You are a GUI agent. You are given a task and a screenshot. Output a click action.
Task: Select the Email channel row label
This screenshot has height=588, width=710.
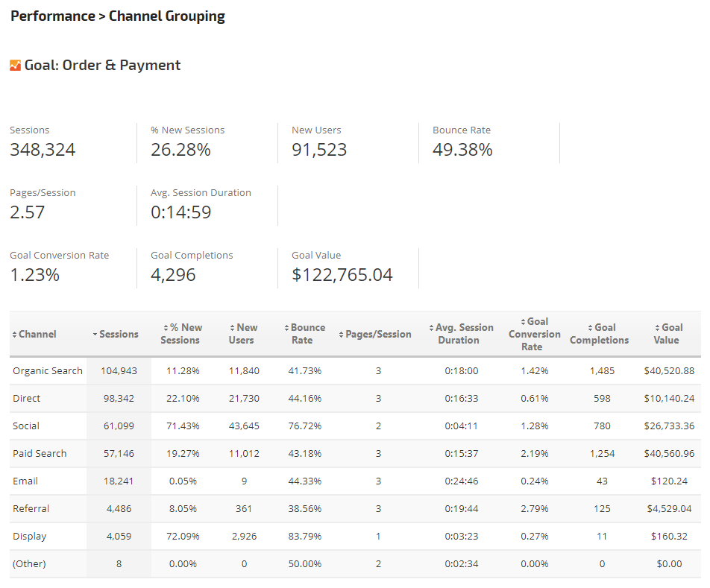(25, 481)
